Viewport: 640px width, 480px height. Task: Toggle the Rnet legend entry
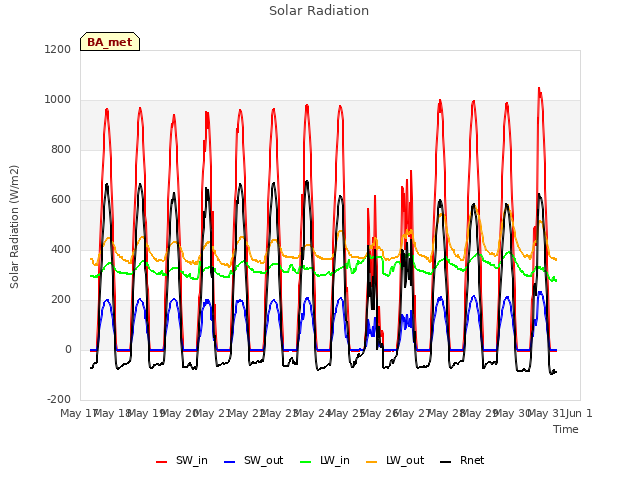(462, 460)
